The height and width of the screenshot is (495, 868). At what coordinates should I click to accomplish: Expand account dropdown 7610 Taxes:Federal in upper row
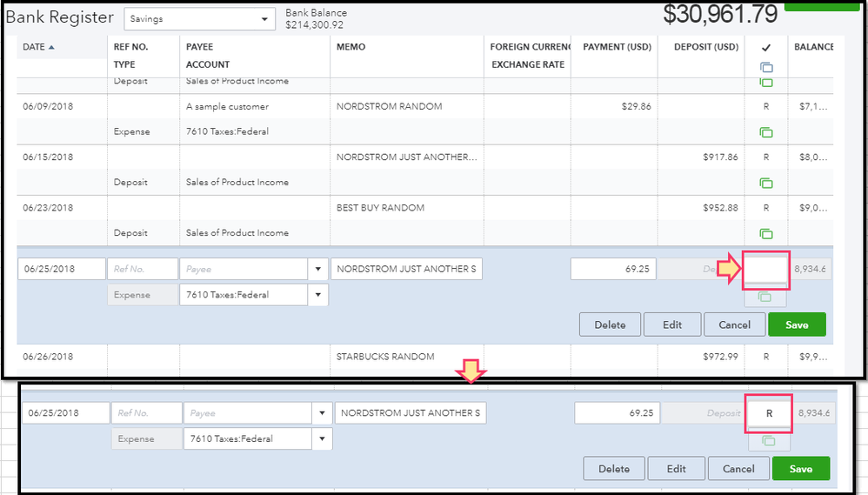317,295
